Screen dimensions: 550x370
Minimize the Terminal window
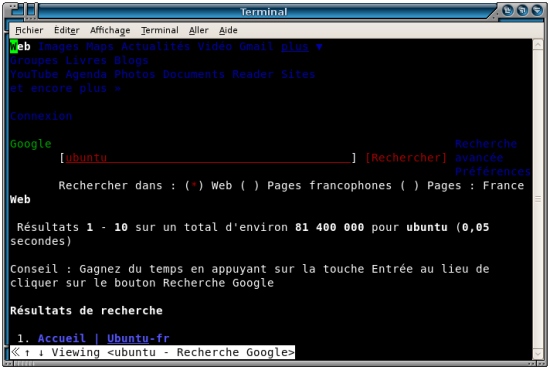pos(508,11)
